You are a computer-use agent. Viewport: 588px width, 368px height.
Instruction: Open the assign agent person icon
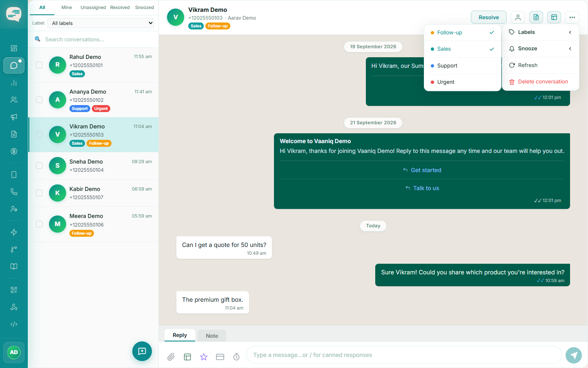coord(518,17)
